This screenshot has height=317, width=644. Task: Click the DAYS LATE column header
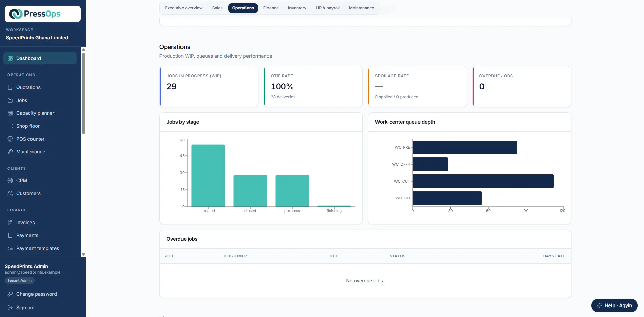coord(554,256)
